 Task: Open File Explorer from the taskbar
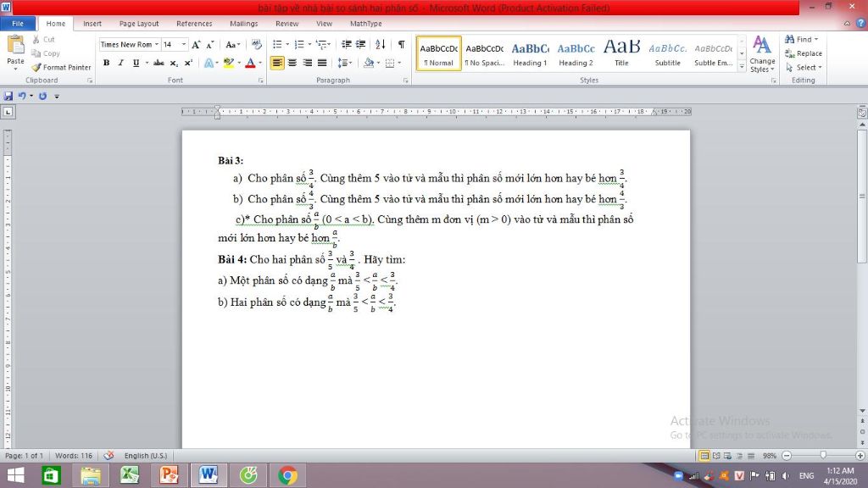[x=90, y=475]
